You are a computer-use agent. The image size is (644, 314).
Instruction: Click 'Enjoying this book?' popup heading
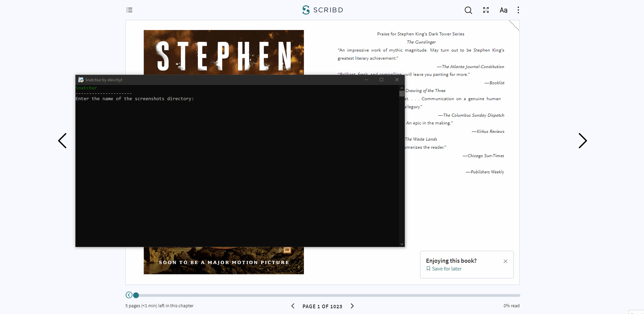point(451,261)
